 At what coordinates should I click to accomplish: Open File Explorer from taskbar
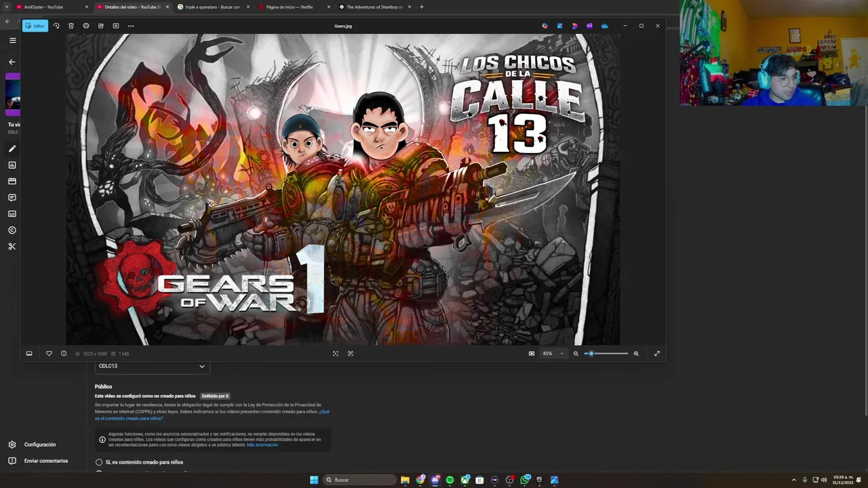point(405,480)
